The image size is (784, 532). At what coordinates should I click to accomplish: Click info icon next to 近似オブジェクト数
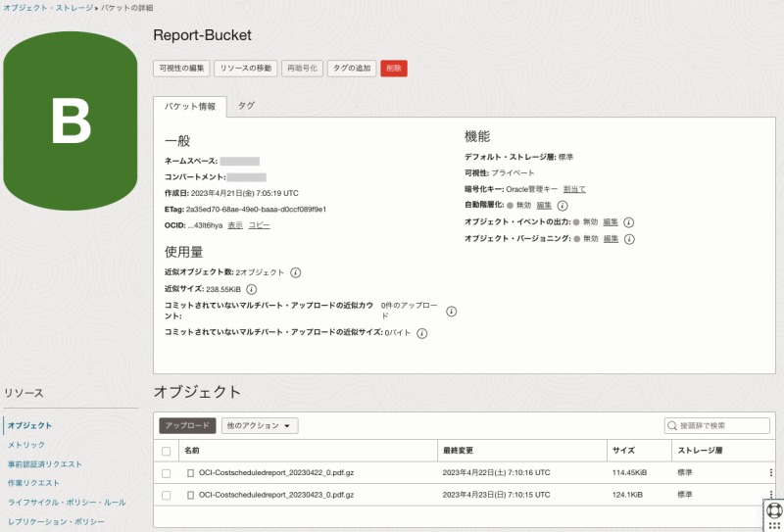coord(295,272)
